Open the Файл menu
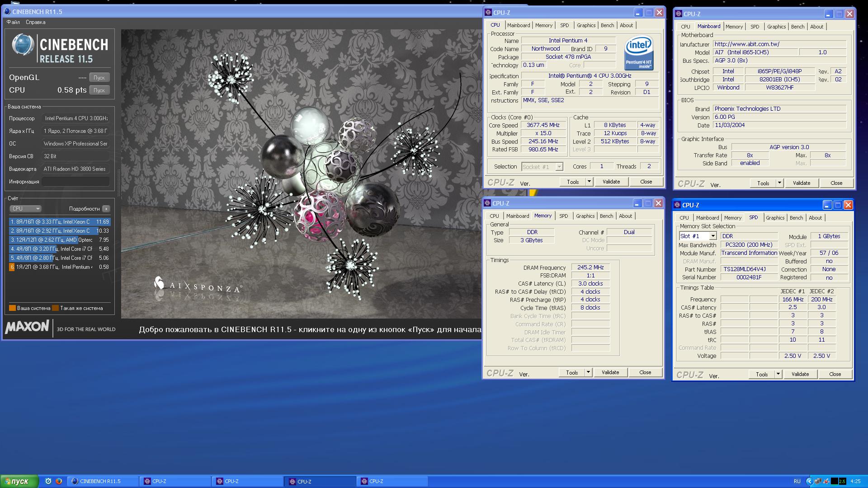Viewport: 868px width, 488px height. point(13,22)
